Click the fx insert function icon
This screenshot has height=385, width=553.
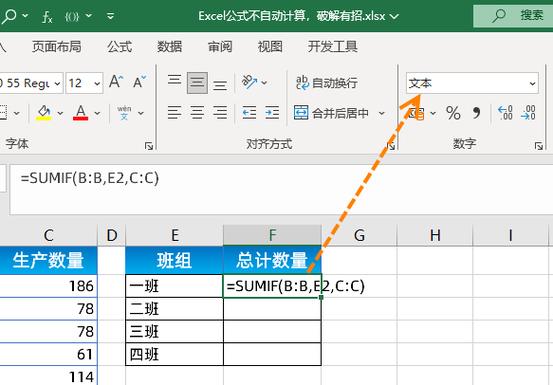47,16
